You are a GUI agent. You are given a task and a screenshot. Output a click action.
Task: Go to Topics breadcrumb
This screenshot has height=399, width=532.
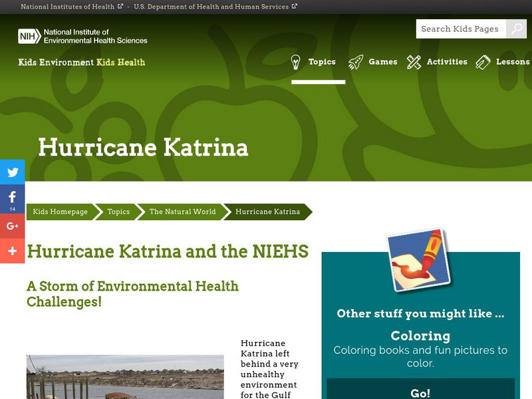point(118,211)
